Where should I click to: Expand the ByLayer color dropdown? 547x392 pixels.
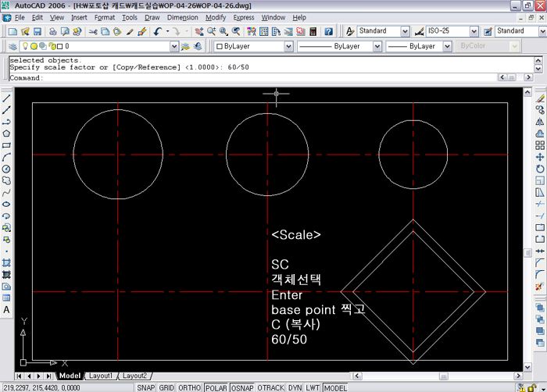[288, 46]
